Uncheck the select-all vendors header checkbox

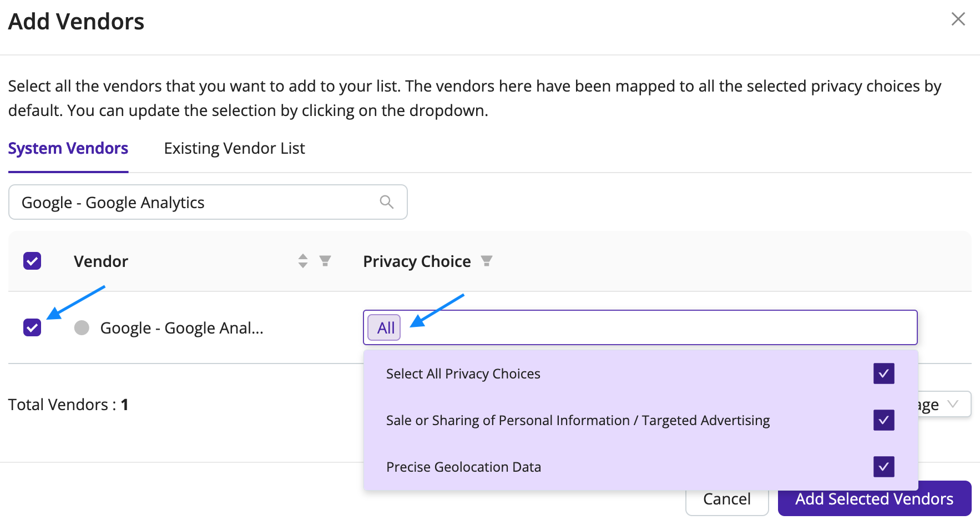tap(32, 261)
